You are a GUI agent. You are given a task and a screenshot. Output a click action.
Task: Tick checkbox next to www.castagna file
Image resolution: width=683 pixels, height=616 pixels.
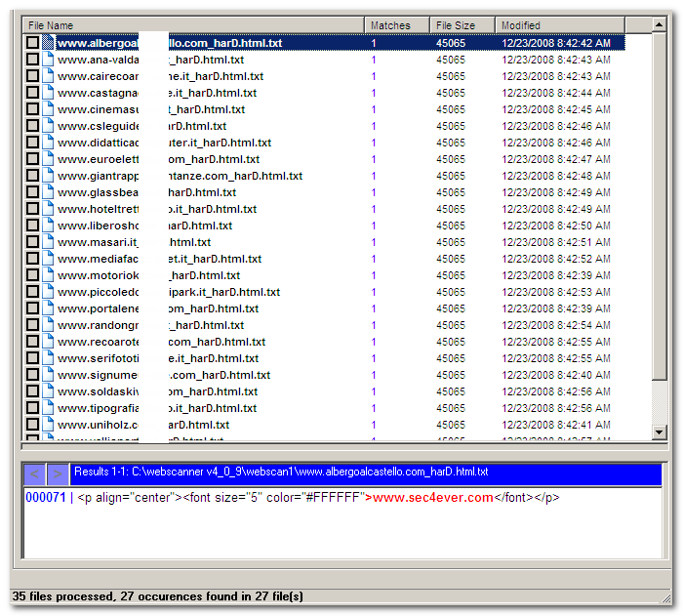(32, 93)
